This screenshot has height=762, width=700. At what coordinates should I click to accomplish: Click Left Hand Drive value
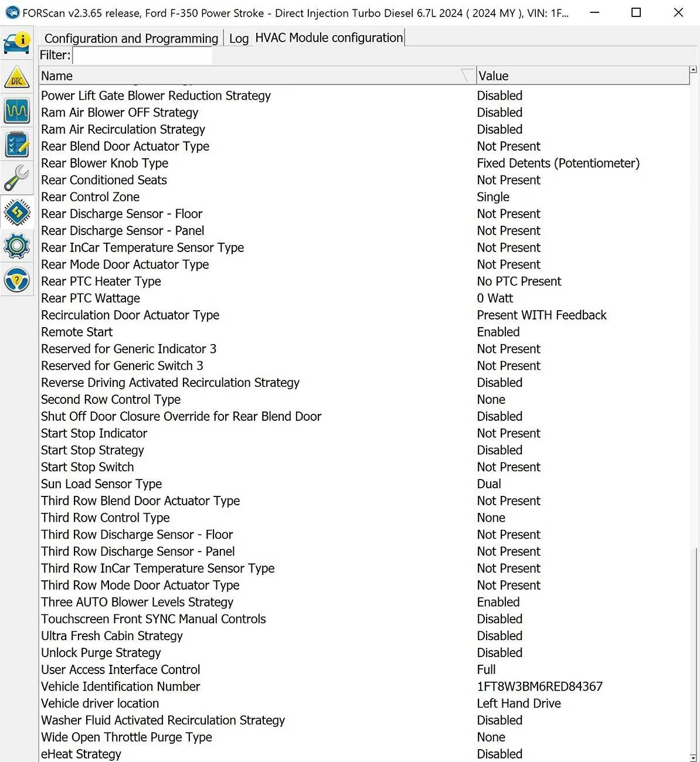click(518, 703)
